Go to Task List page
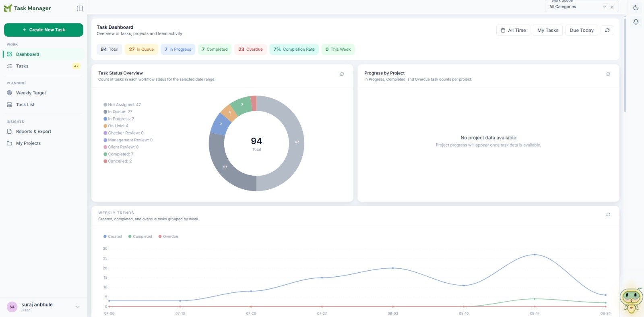Viewport: 644px width, 317px height. tap(43, 105)
